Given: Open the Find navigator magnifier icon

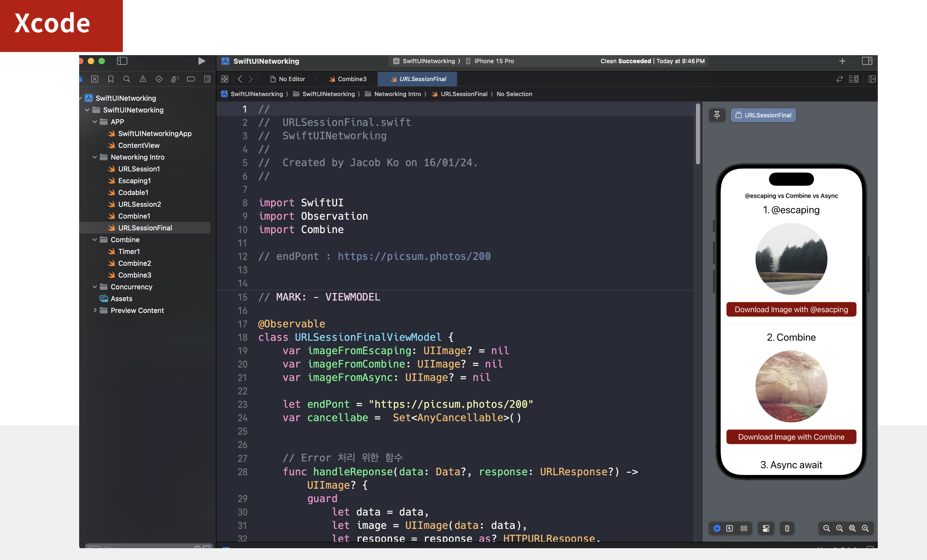Looking at the screenshot, I should (x=127, y=79).
